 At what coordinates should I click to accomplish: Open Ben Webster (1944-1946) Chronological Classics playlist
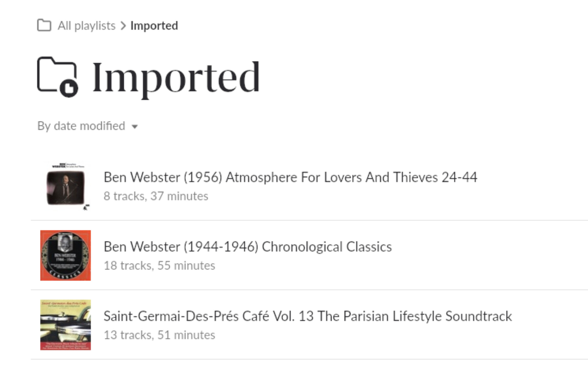[x=248, y=247]
